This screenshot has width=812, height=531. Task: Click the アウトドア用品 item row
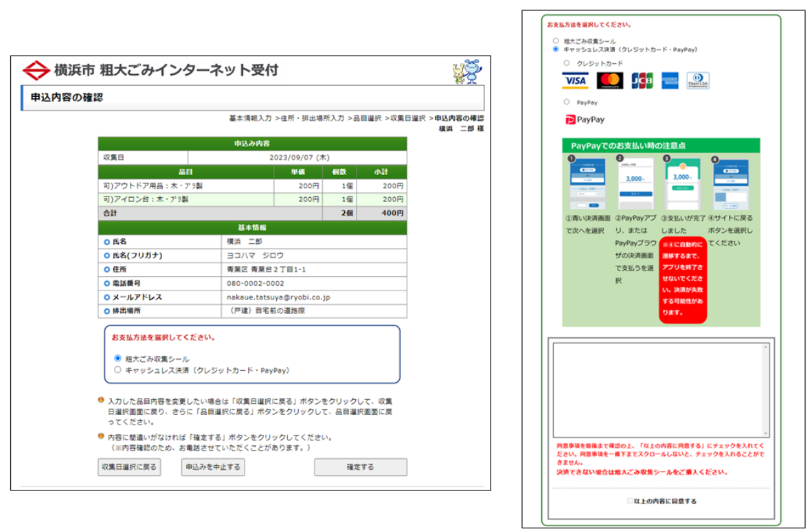[x=252, y=185]
